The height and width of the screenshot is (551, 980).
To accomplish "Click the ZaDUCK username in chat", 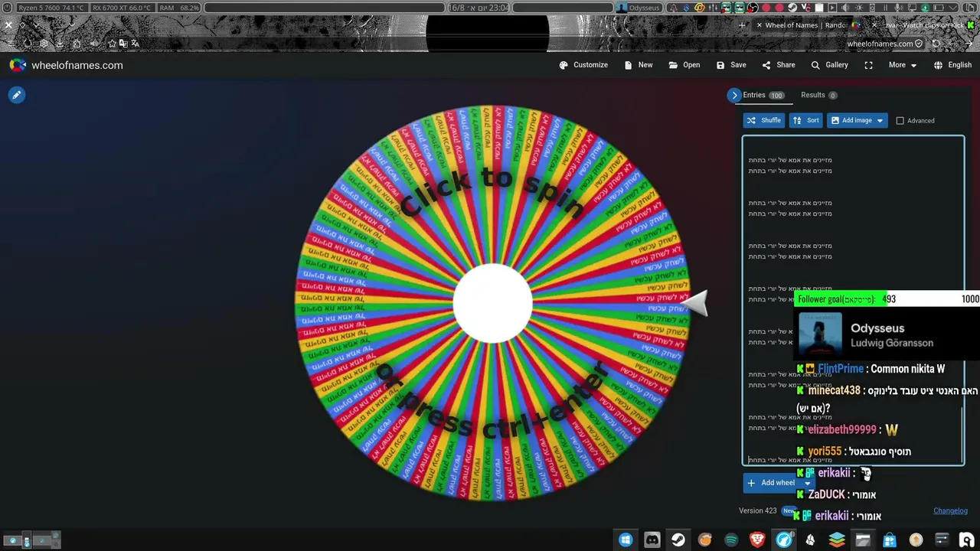I will (827, 494).
